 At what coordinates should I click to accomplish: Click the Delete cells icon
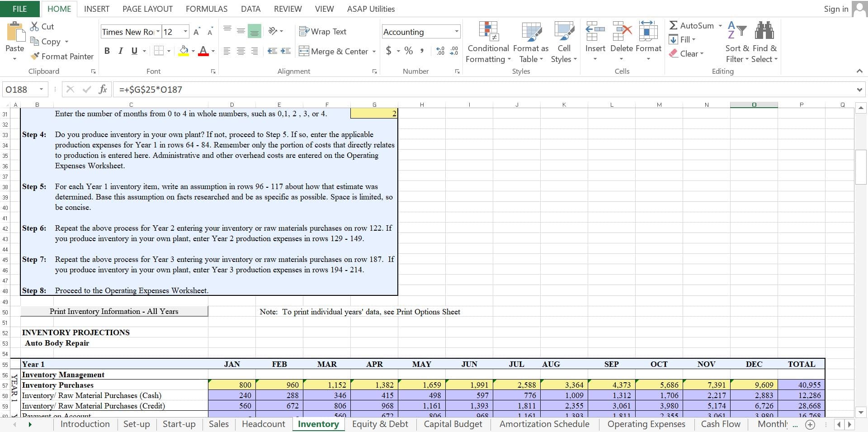[622, 31]
